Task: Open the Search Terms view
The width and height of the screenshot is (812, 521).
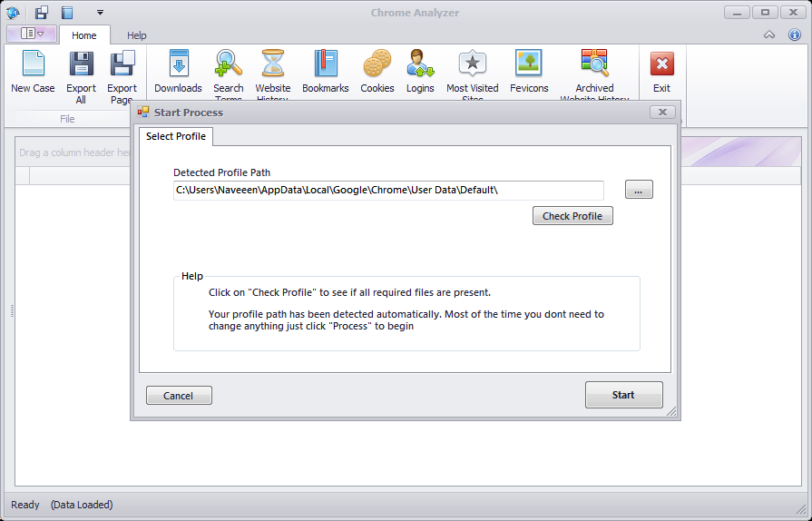Action: 229,75
